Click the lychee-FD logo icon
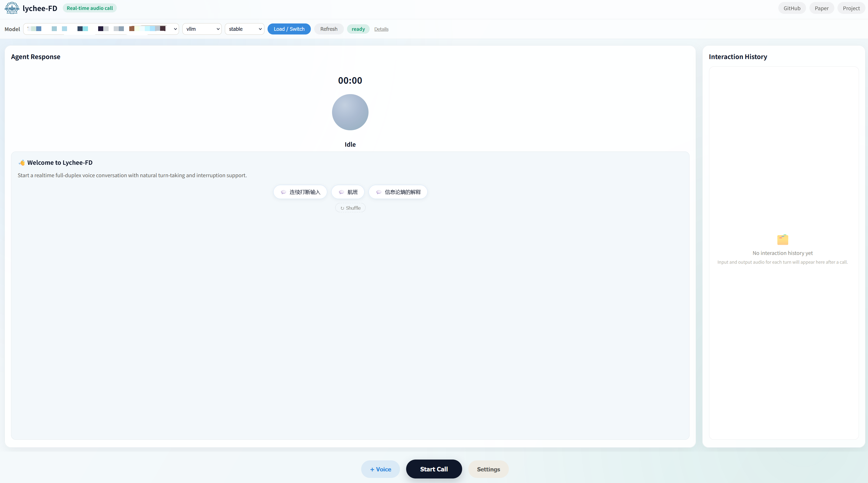 pyautogui.click(x=12, y=8)
